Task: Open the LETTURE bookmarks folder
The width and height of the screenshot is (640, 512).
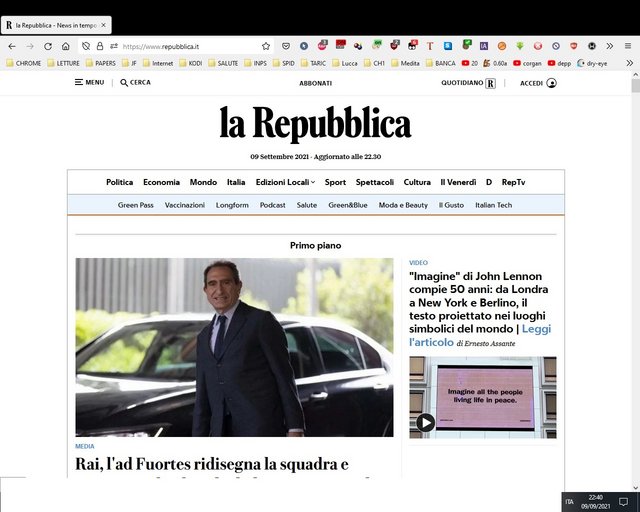Action: (64, 63)
